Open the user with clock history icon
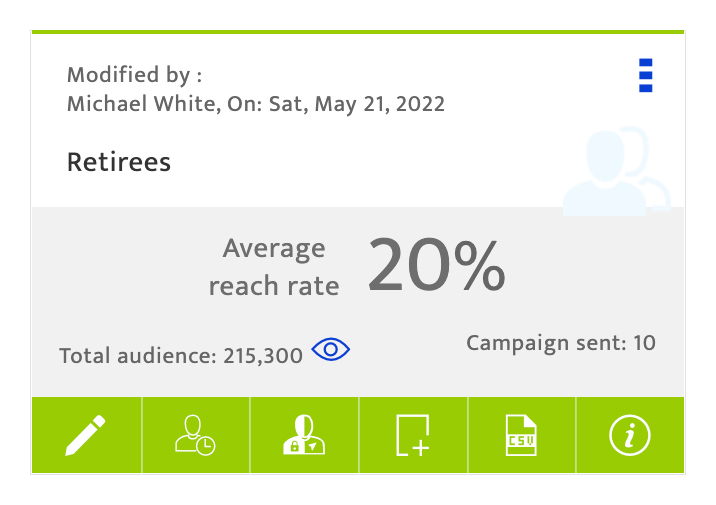Viewport: 716px width, 505px height. tap(195, 435)
